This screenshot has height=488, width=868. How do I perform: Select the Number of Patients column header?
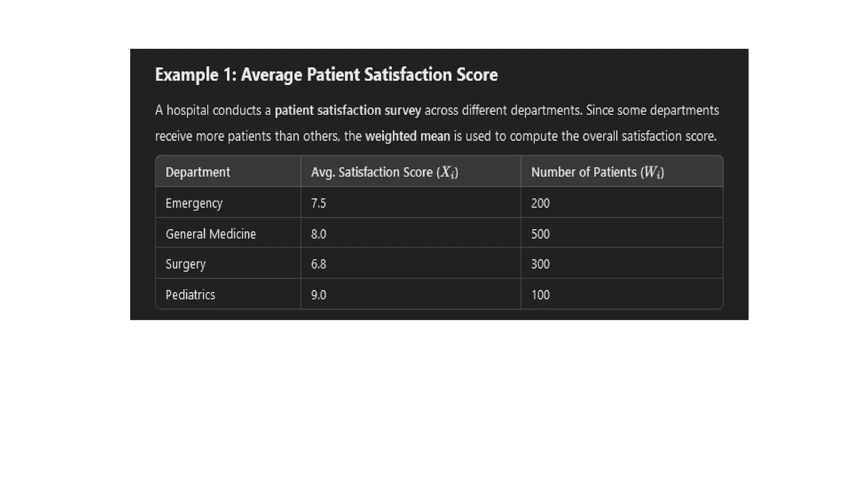[597, 172]
